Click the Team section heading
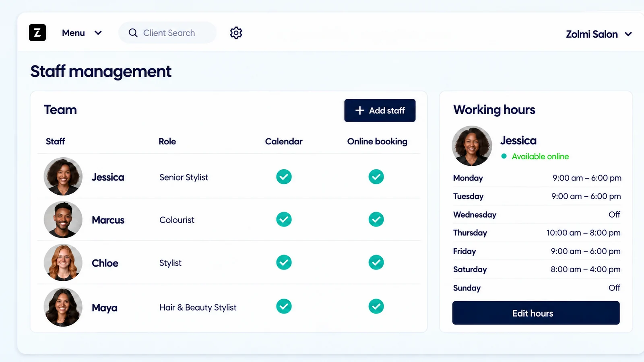The width and height of the screenshot is (644, 362). (60, 110)
